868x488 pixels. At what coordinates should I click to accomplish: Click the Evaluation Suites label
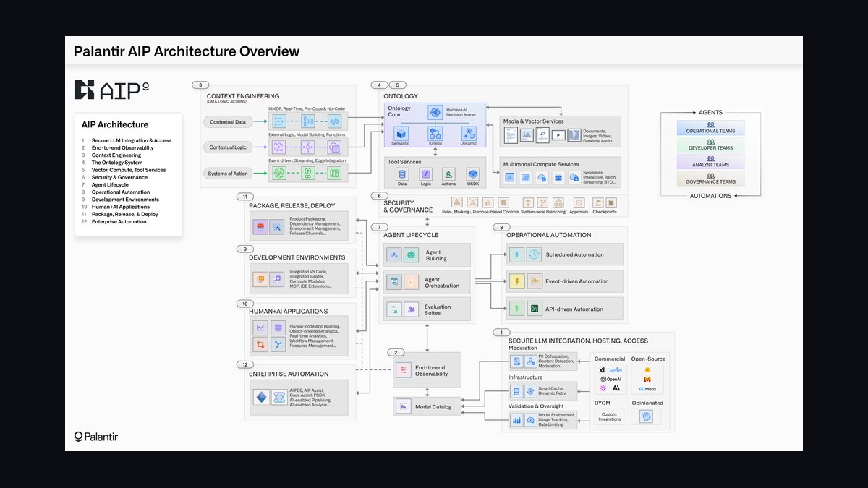(x=438, y=309)
